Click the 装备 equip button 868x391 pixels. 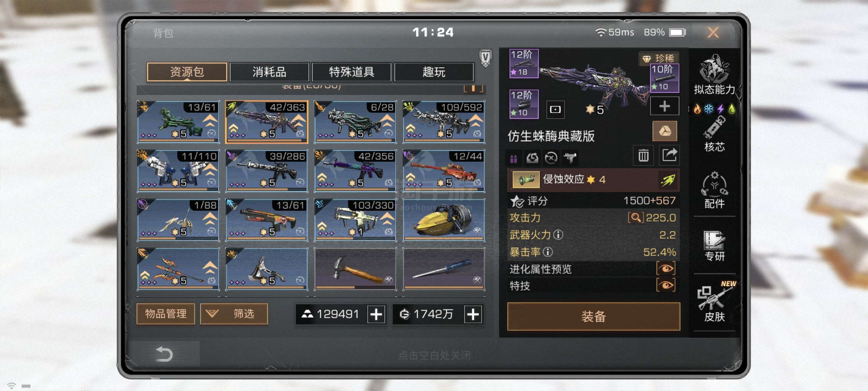pyautogui.click(x=593, y=316)
